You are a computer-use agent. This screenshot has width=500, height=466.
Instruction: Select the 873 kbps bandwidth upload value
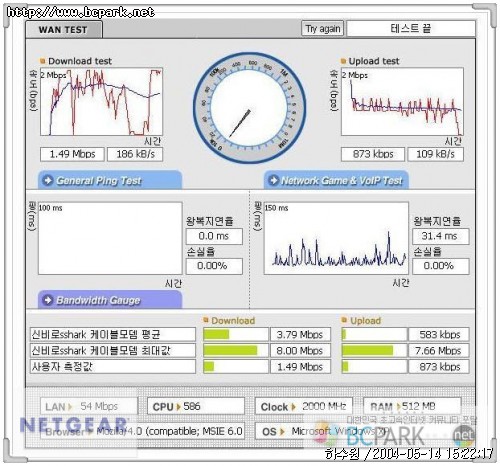[439, 367]
